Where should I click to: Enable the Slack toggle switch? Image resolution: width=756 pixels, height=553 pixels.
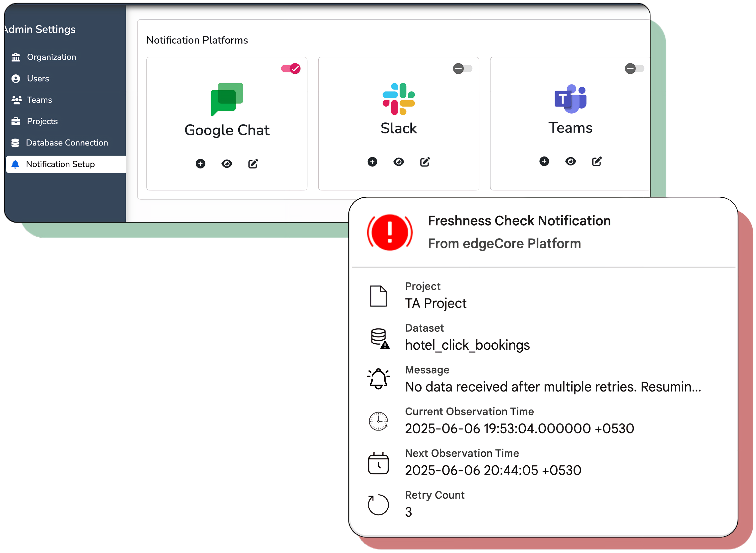click(x=462, y=69)
